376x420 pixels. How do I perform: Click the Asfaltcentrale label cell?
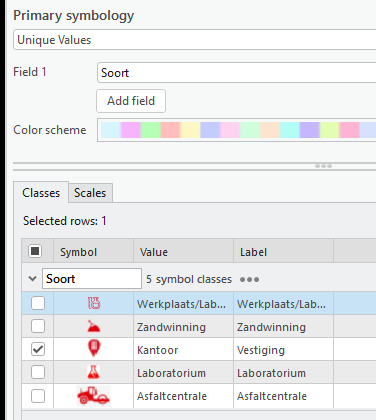(x=283, y=396)
